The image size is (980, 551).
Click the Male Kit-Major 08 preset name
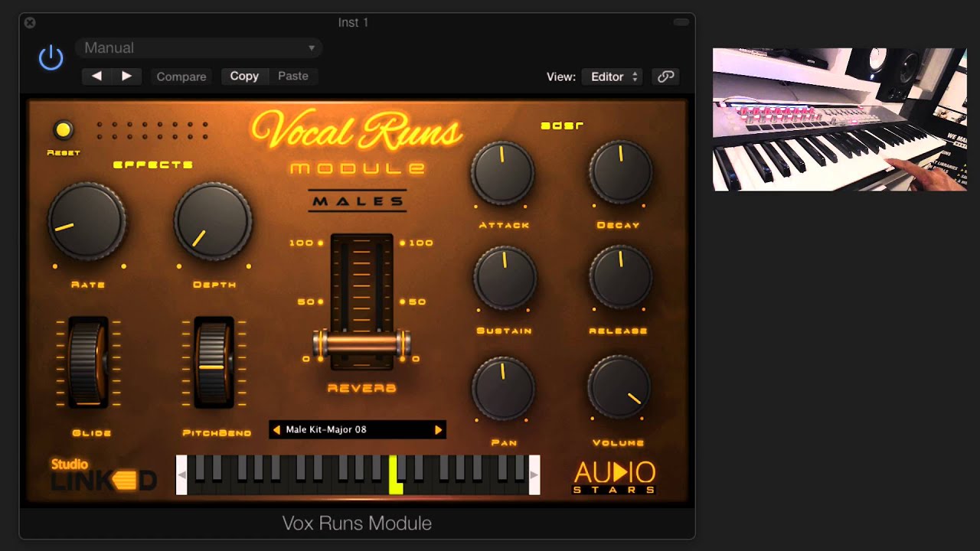click(326, 430)
